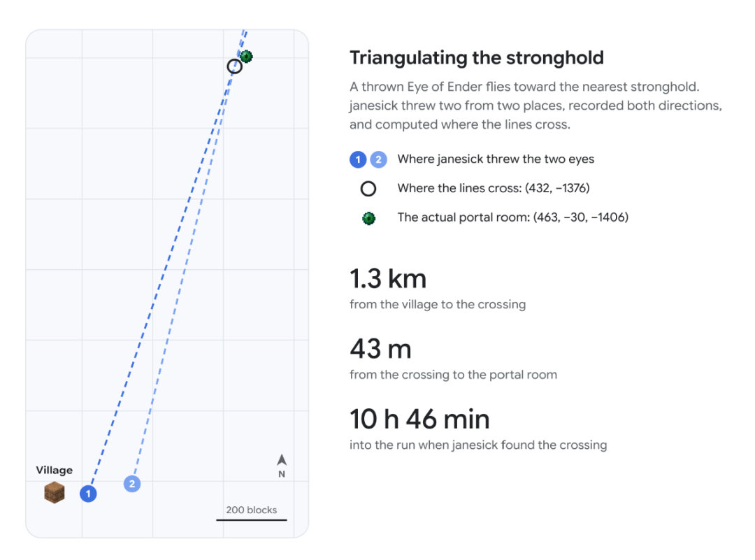Click the light blue dashed line from point 2
755x560 pixels.
(183, 270)
